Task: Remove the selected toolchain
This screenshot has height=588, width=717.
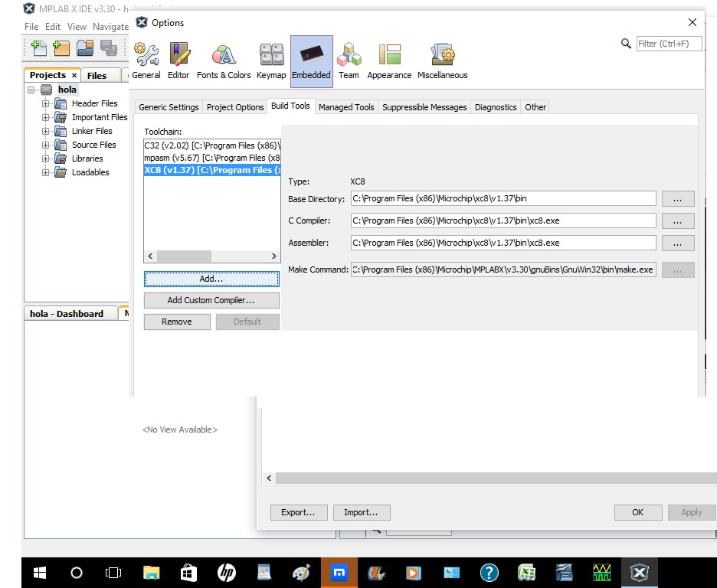Action: 177,322
